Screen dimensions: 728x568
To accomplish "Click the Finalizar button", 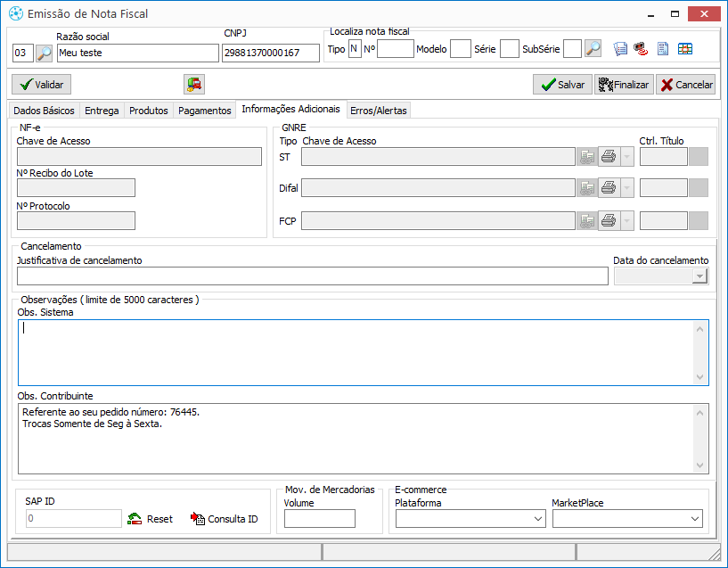I will coord(624,85).
